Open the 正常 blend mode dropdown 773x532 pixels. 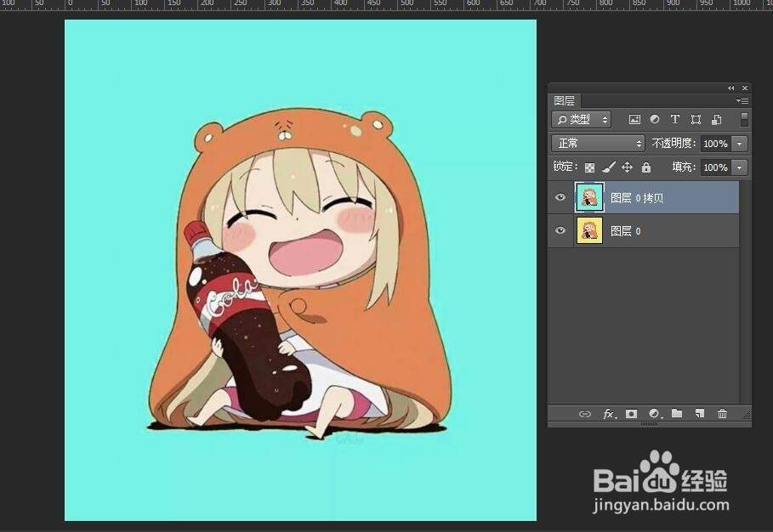pos(598,144)
